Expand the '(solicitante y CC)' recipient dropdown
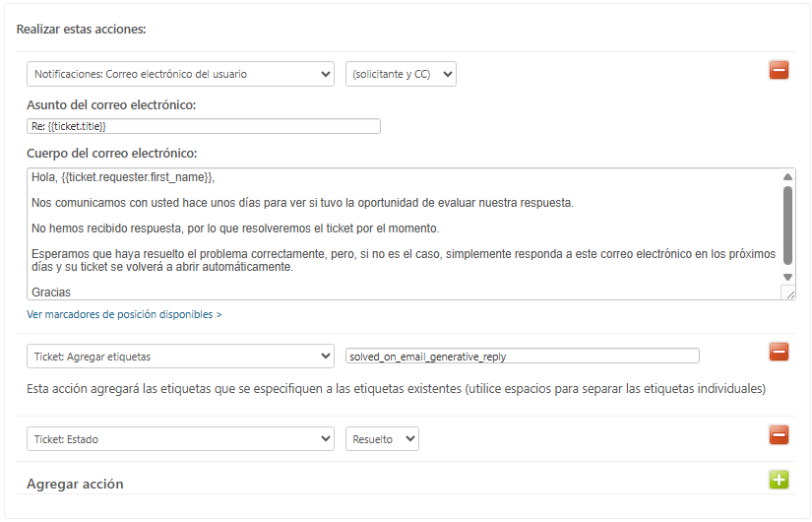 pos(401,74)
